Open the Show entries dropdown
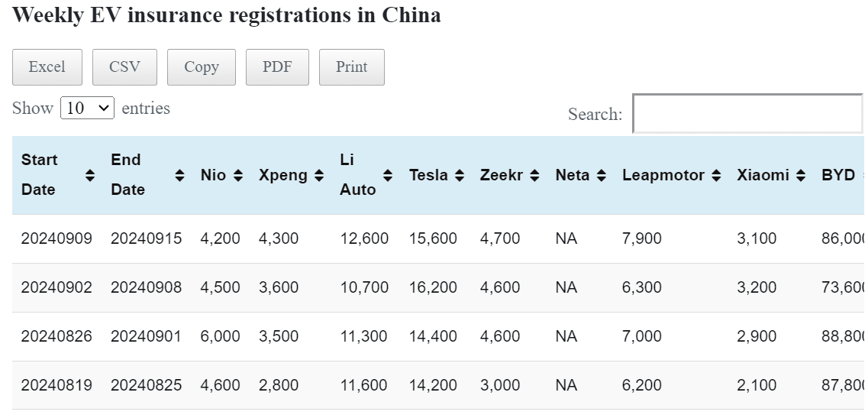 pos(87,108)
